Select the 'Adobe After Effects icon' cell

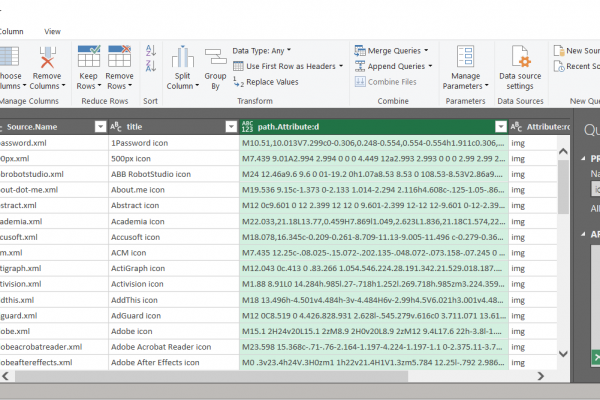[174, 362]
